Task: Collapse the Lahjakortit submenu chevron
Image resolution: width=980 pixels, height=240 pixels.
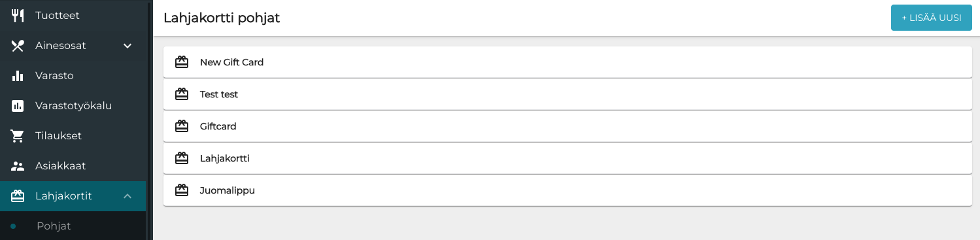Action: (x=127, y=196)
